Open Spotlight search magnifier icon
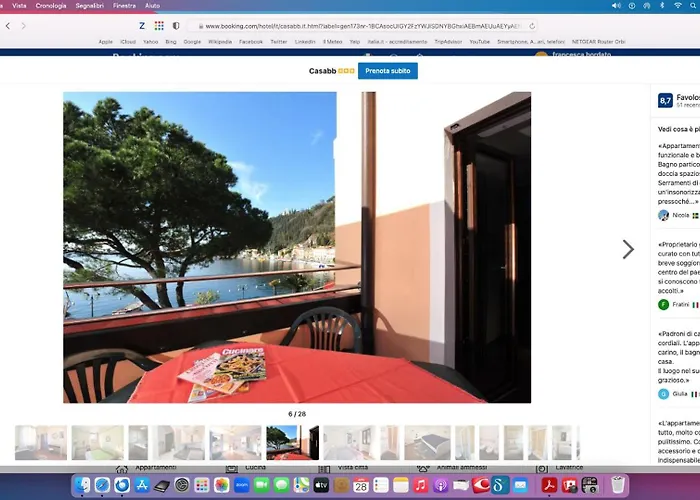The height and width of the screenshot is (500, 700). 693,5
